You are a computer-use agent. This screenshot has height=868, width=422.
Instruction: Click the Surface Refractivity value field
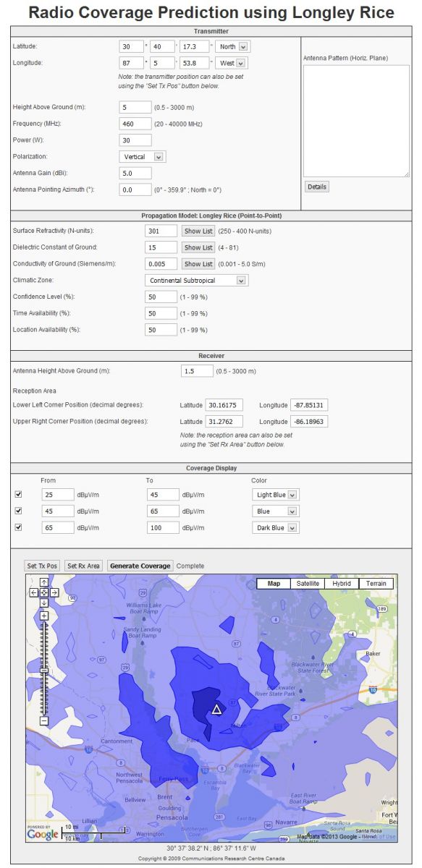(x=161, y=231)
